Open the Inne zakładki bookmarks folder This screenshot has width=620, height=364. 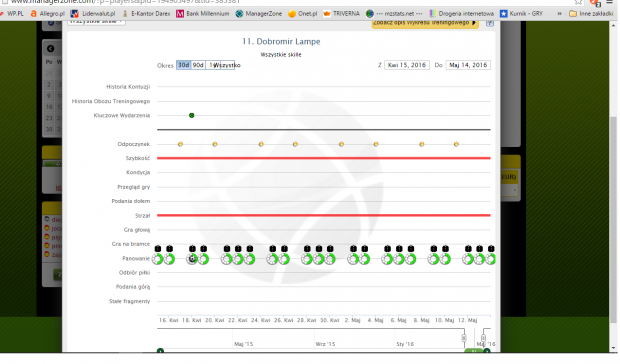[x=591, y=14]
